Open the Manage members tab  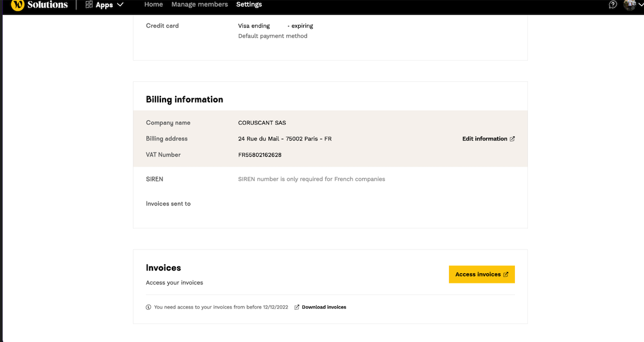coord(200,5)
